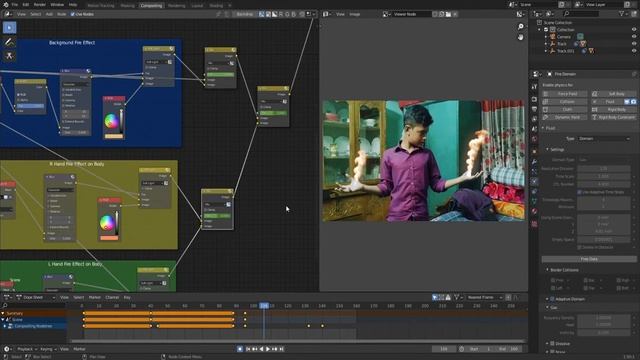
Task: Toggle visibility eye of Track.001 in outliner
Action: pos(634,51)
